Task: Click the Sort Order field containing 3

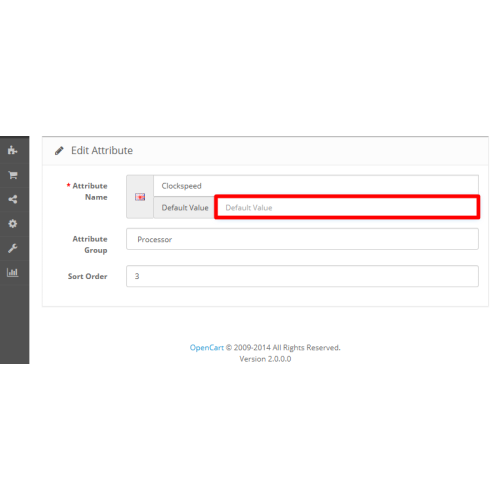Action: (x=302, y=276)
